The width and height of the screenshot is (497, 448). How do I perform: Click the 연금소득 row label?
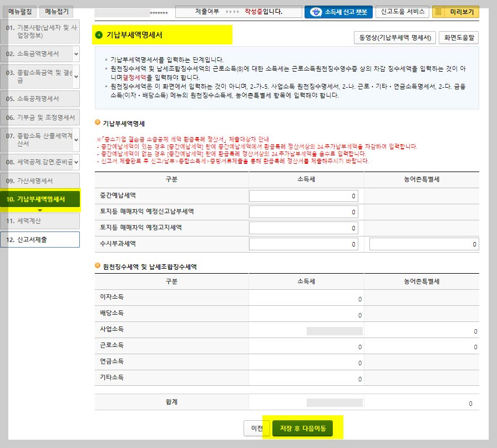point(111,361)
